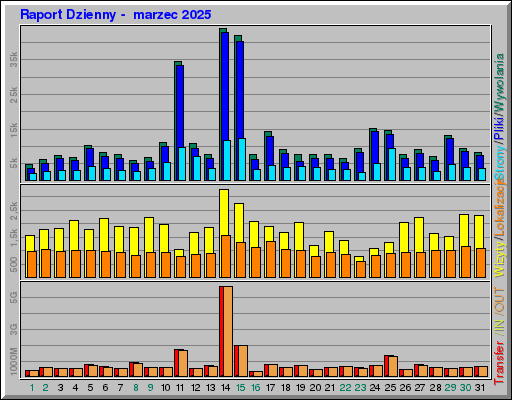The width and height of the screenshot is (512, 400).
Task: Click day label '5' on the x-axis
Action: [x=90, y=388]
